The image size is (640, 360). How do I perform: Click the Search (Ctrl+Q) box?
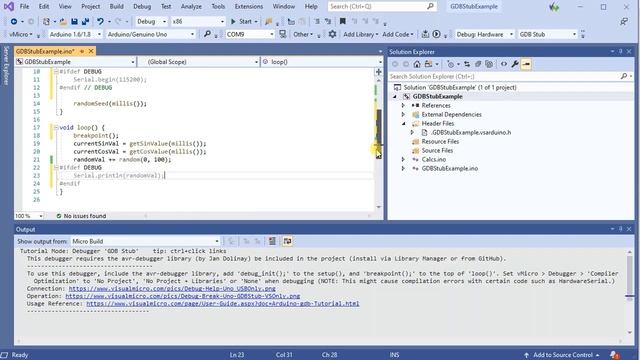pyautogui.click(x=382, y=7)
